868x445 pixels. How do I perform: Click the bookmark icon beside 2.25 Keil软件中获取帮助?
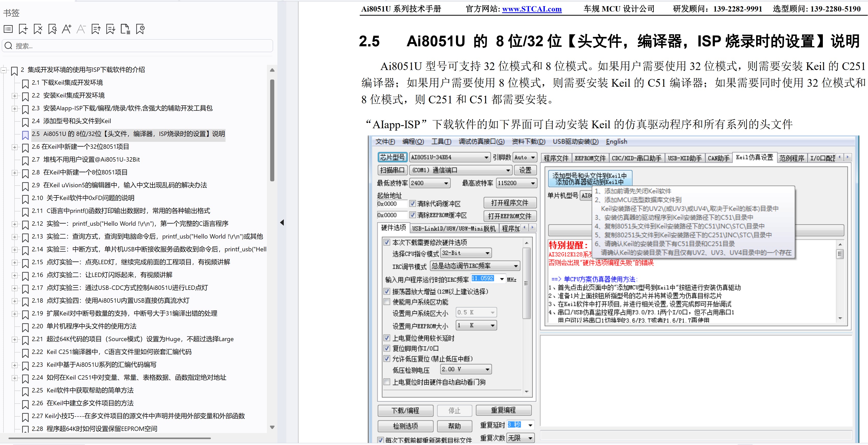pyautogui.click(x=25, y=391)
